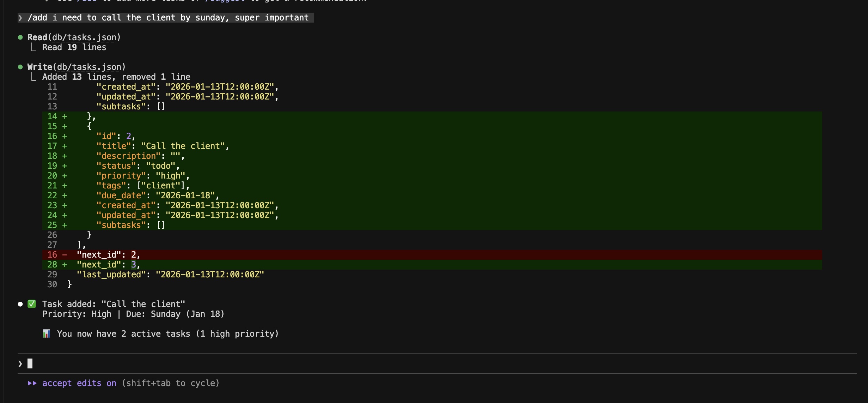Click the green bullet beside Write
This screenshot has width=868, height=403.
pos(20,67)
